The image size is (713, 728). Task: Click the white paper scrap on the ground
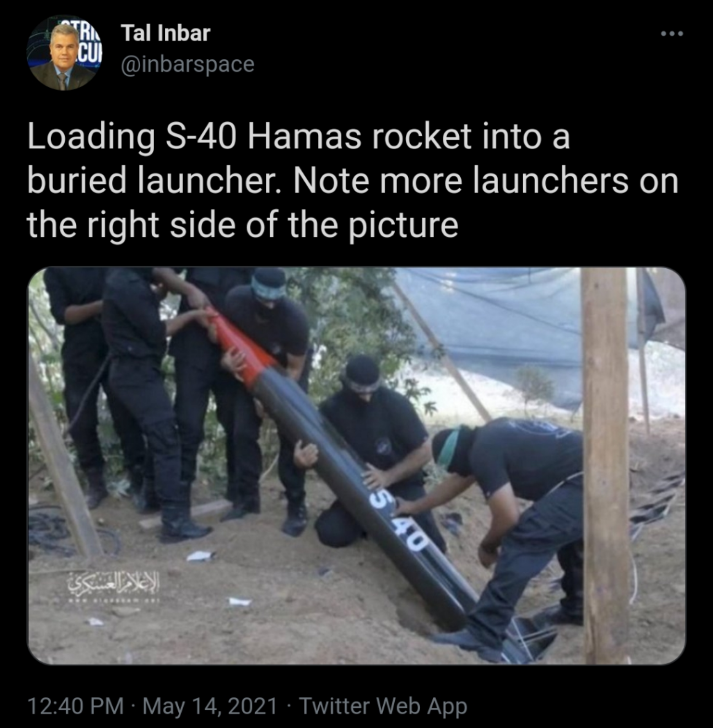[x=201, y=556]
